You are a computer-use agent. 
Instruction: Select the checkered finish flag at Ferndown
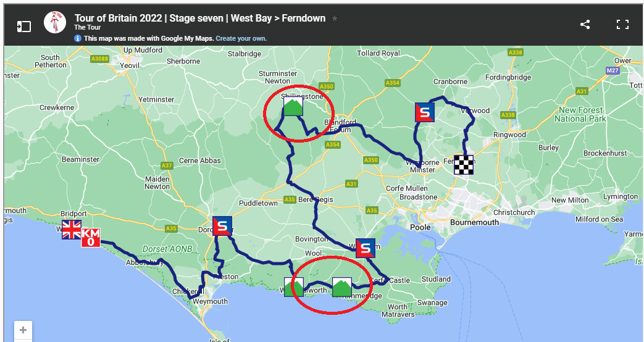click(464, 165)
